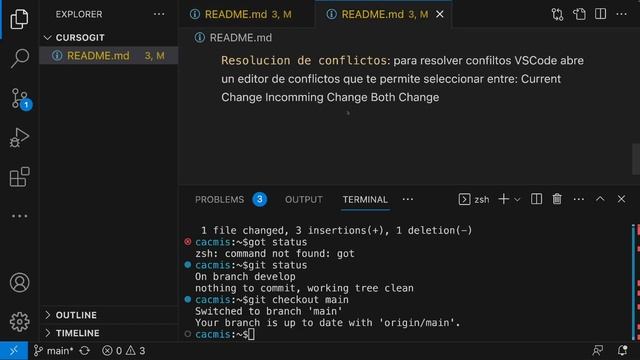Kill the terminal with trash icon
The height and width of the screenshot is (360, 640).
pyautogui.click(x=557, y=199)
